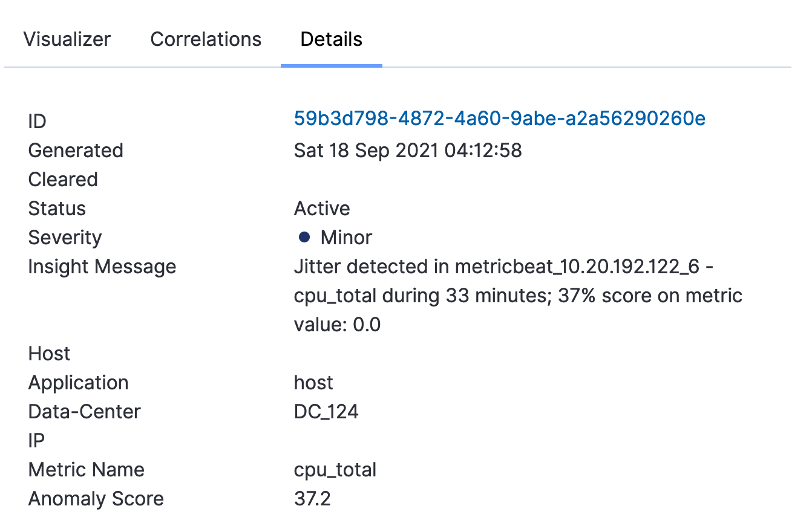Click the Active status value
Image resolution: width=812 pixels, height=532 pixels.
point(322,209)
